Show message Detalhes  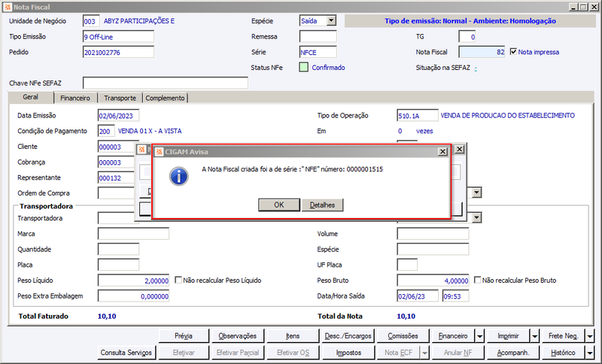pyautogui.click(x=322, y=205)
